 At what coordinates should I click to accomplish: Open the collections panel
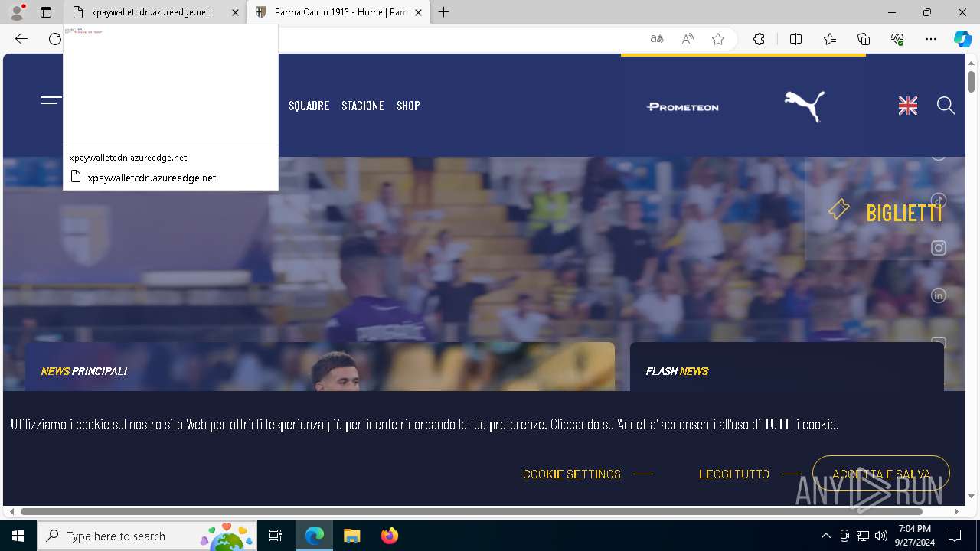coord(864,39)
